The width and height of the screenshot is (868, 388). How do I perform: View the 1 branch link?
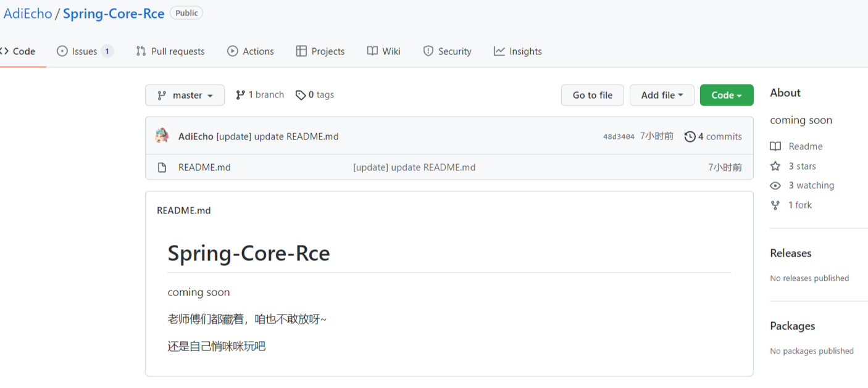pos(260,94)
